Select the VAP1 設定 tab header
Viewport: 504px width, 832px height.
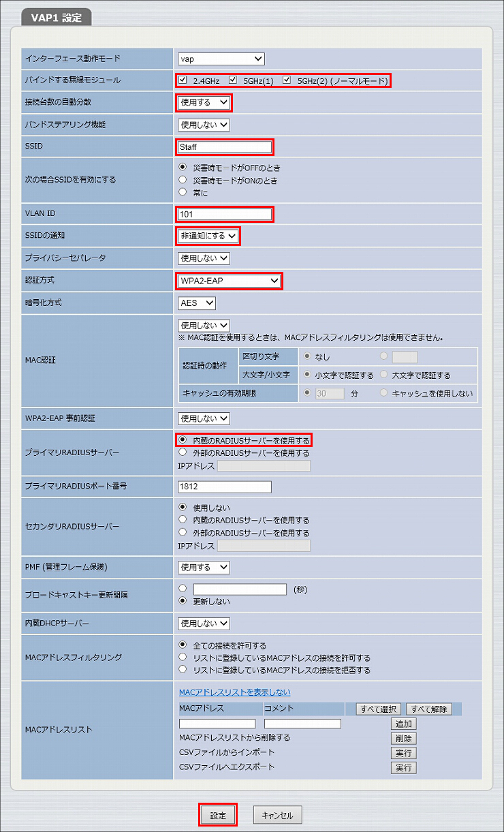(57, 18)
